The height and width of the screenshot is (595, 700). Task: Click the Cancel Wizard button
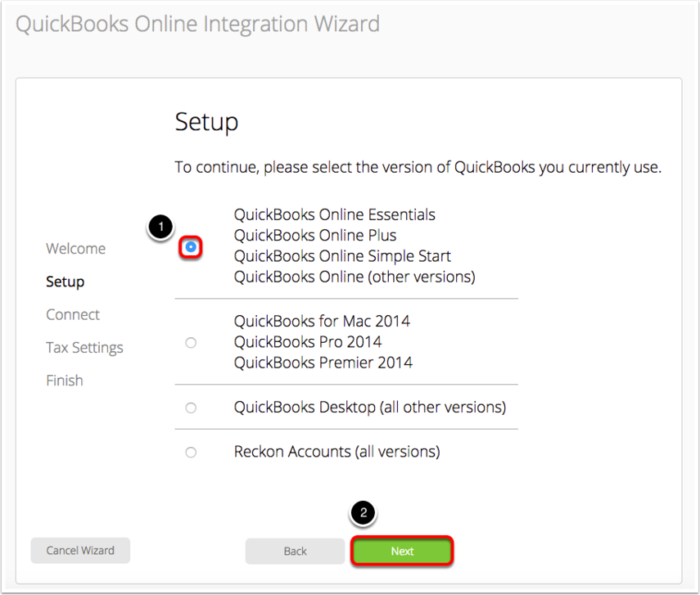tap(80, 550)
